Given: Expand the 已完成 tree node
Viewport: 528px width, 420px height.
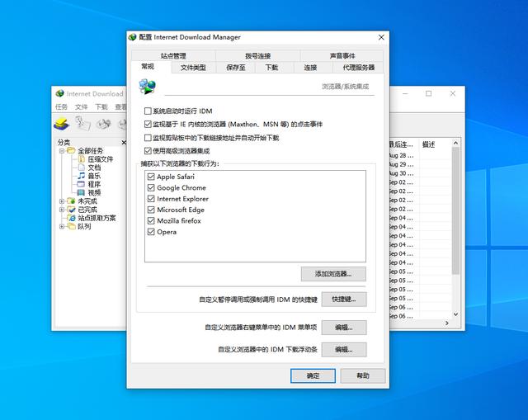Looking at the screenshot, I should pos(62,210).
